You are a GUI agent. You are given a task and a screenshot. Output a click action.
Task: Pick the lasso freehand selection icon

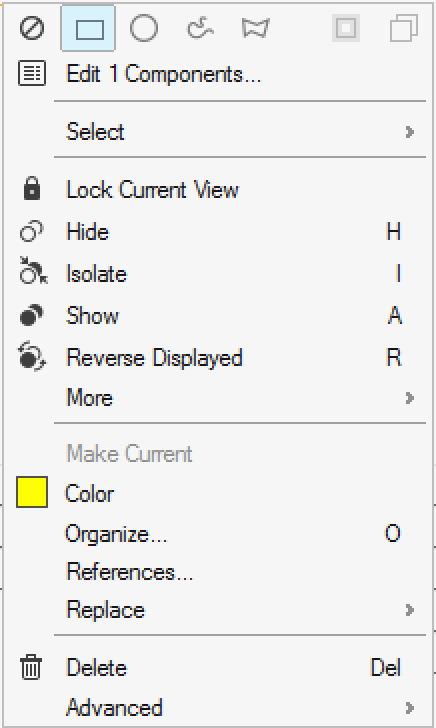click(200, 28)
